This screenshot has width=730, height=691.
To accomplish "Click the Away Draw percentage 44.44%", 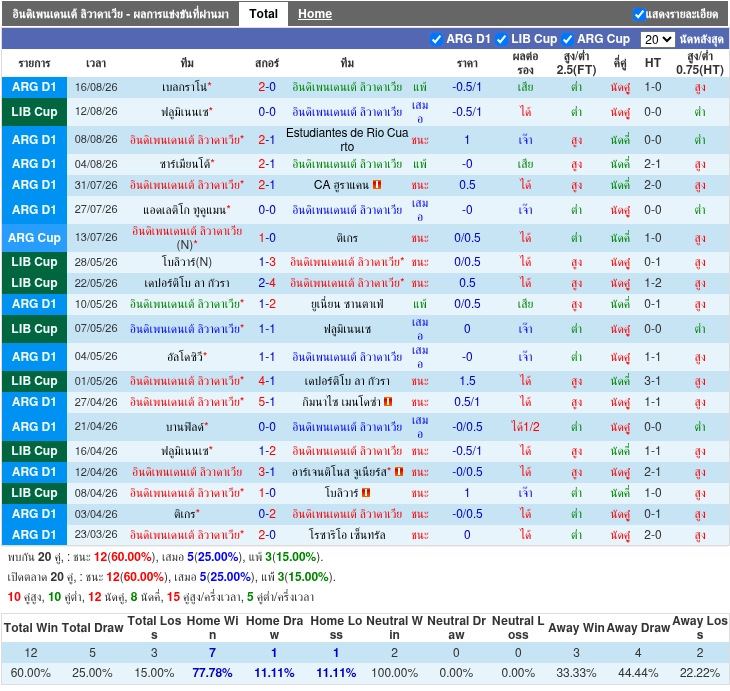I will pyautogui.click(x=638, y=673).
